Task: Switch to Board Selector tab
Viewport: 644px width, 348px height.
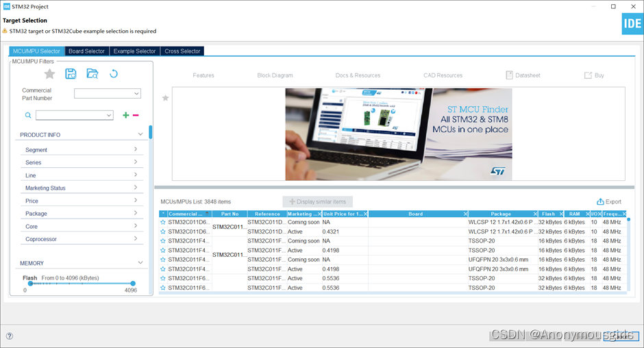Action: point(86,51)
